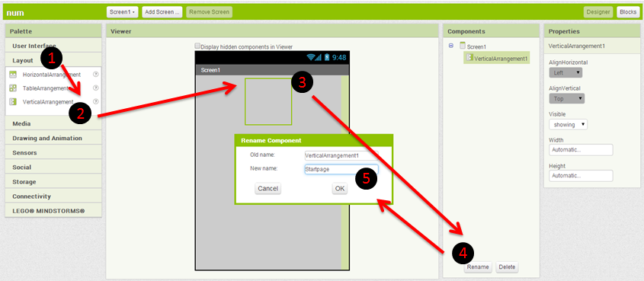This screenshot has width=644, height=281.
Task: Expand the Connectivity palette section
Action: [53, 196]
